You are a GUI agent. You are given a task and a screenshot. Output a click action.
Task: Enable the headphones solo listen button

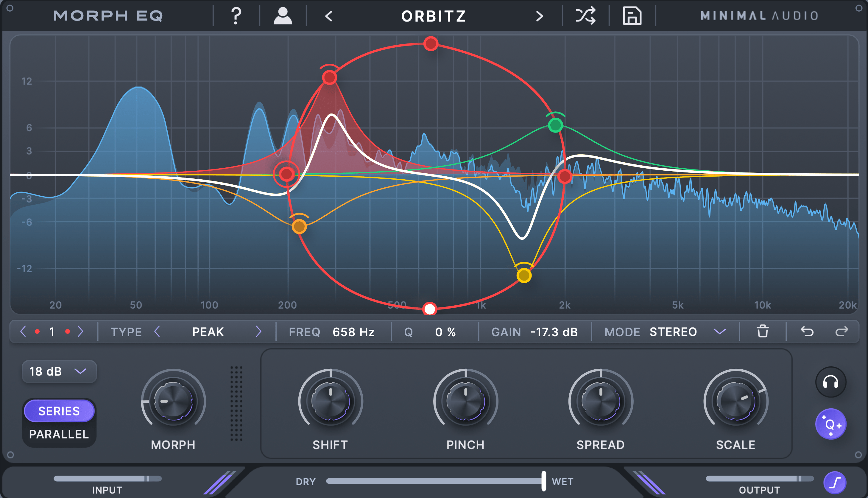pyautogui.click(x=830, y=382)
